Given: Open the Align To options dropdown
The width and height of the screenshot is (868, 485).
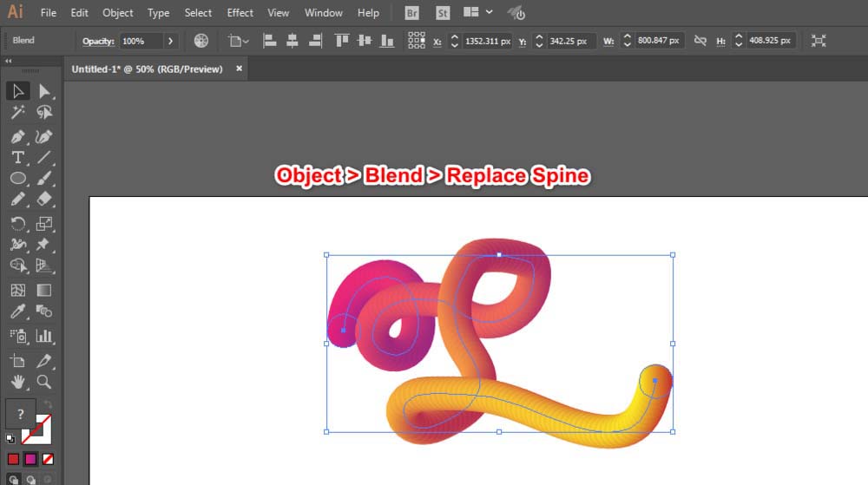Looking at the screenshot, I should [x=239, y=41].
